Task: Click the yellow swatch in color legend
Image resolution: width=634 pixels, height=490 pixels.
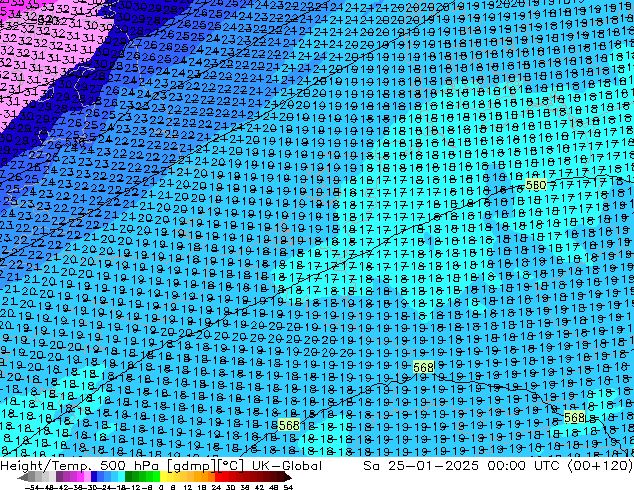Action: (x=163, y=477)
